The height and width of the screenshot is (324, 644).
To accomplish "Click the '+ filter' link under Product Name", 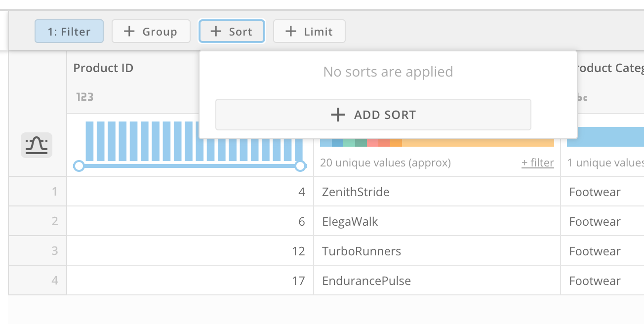I will 537,162.
